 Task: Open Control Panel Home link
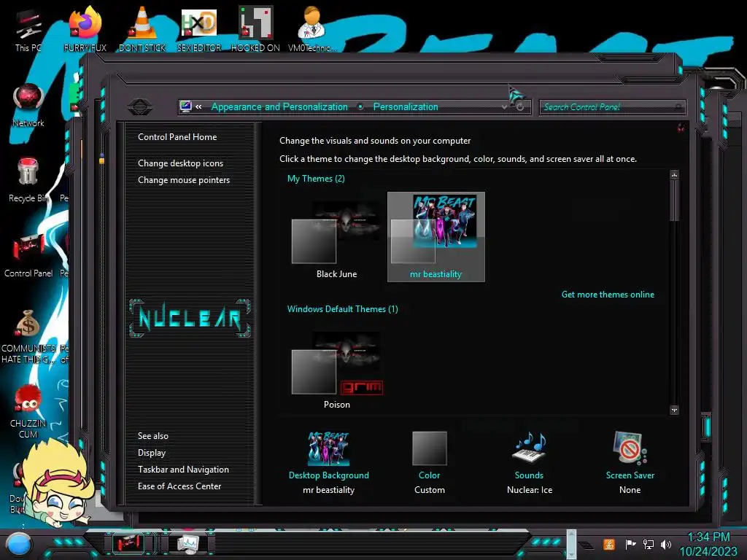point(177,136)
